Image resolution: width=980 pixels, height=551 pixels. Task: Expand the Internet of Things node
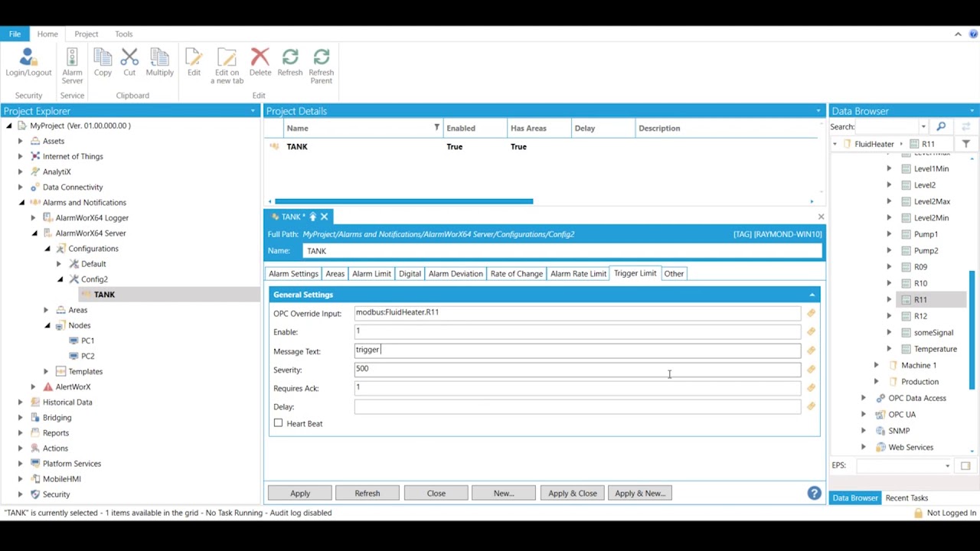(21, 156)
